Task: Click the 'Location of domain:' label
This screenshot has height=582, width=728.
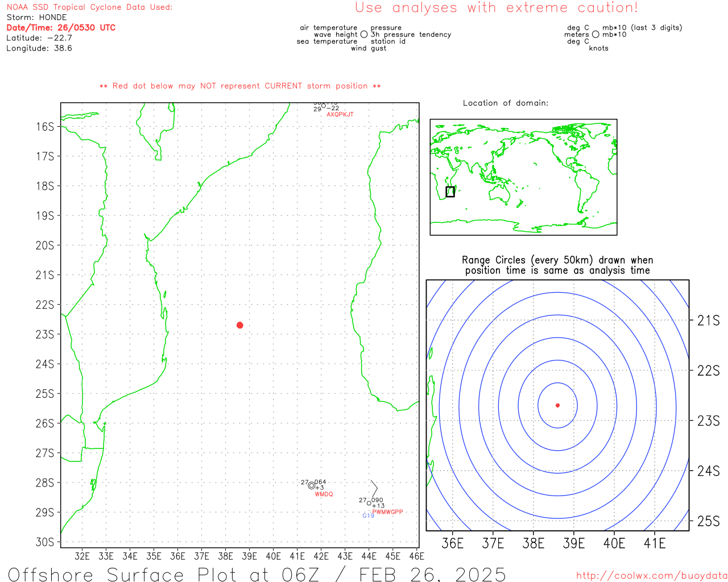Action: [x=506, y=103]
